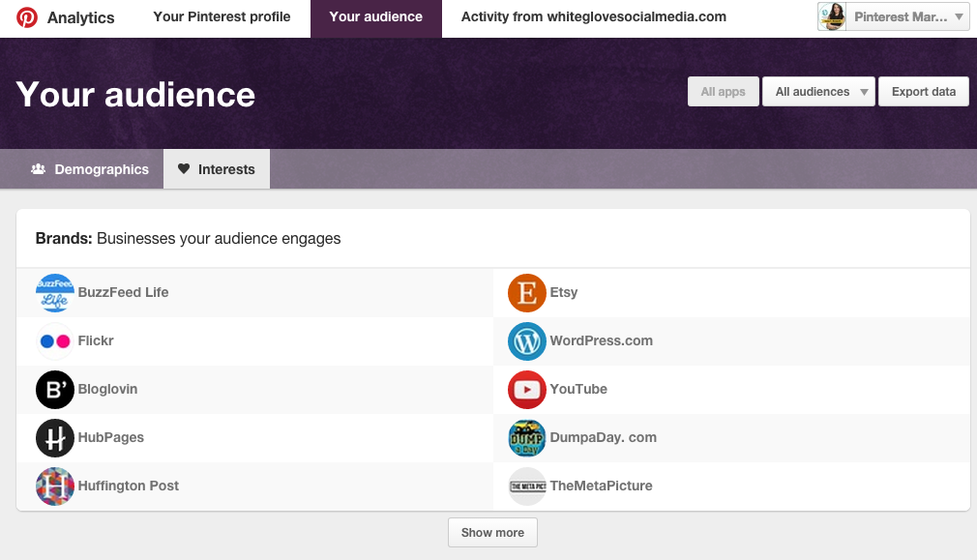Click the orange Etsy E logo
The height and width of the screenshot is (560, 977).
tap(527, 293)
